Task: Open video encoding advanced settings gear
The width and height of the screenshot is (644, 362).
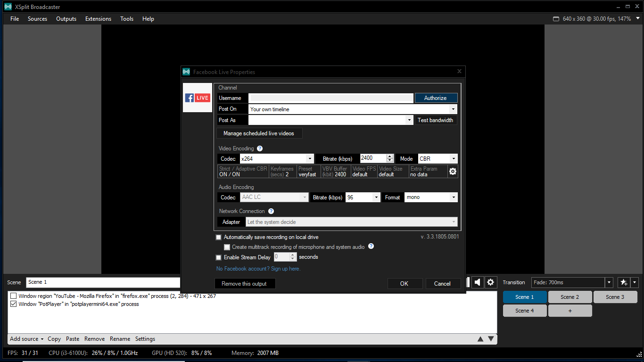Action: tap(453, 172)
